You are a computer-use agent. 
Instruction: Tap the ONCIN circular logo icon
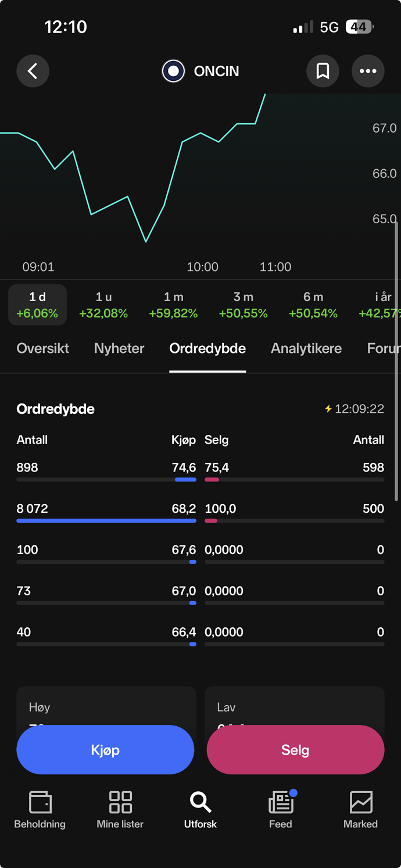pyautogui.click(x=173, y=71)
